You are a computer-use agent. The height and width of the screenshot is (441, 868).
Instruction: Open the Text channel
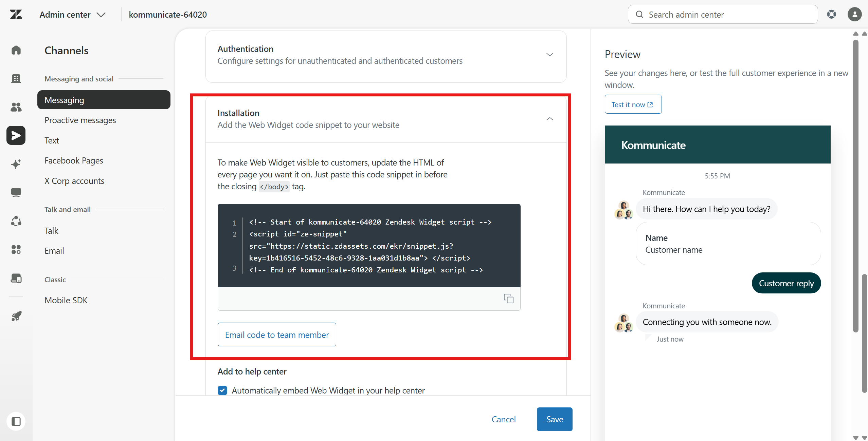(x=52, y=140)
